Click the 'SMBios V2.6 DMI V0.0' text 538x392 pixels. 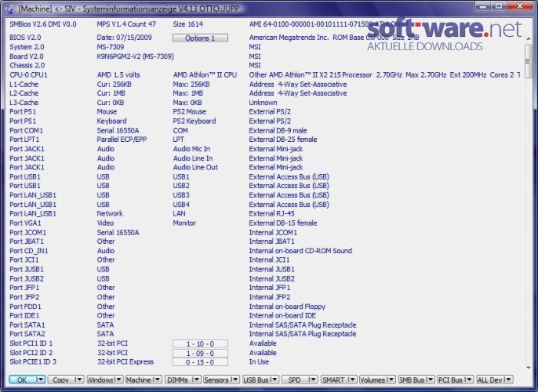43,24
